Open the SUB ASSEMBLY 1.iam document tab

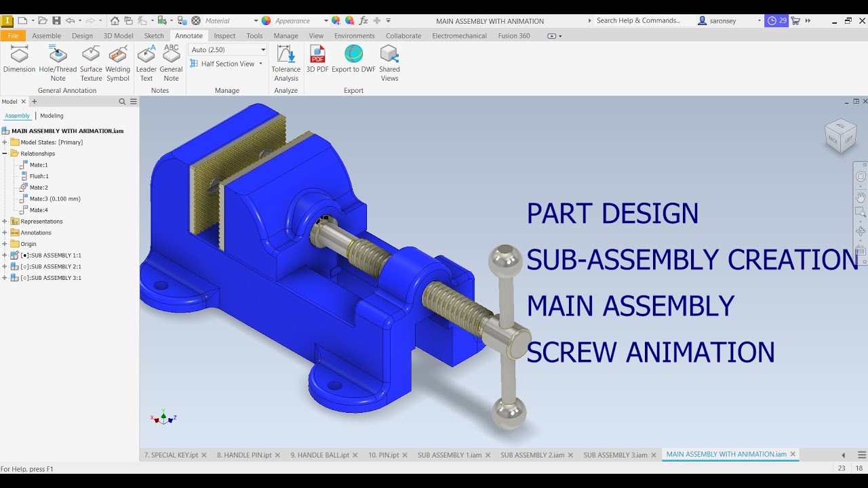click(x=450, y=455)
